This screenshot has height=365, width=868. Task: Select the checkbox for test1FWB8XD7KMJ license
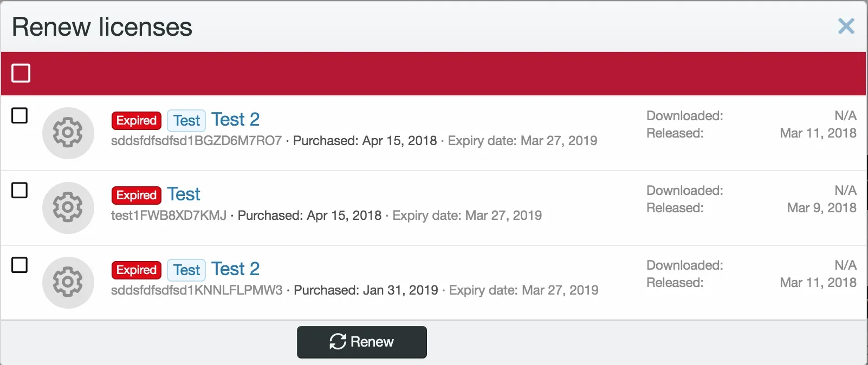(x=20, y=190)
